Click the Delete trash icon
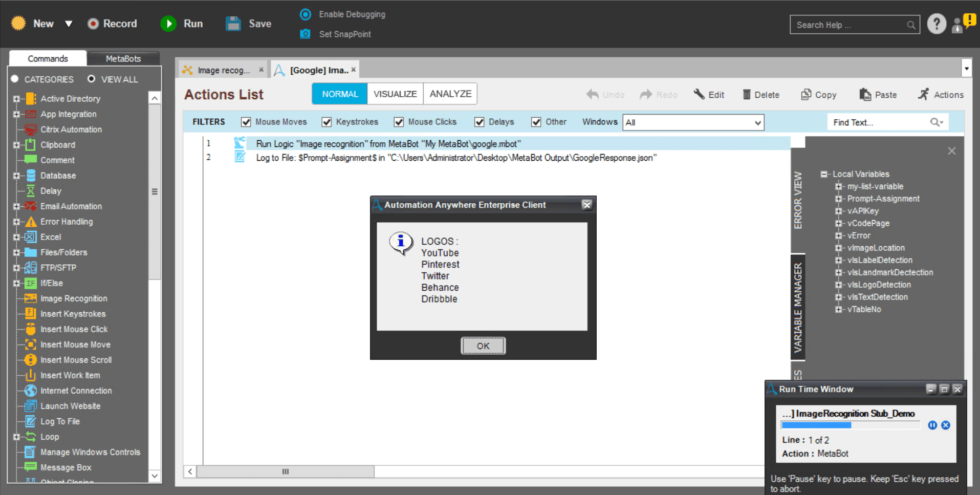 click(747, 95)
